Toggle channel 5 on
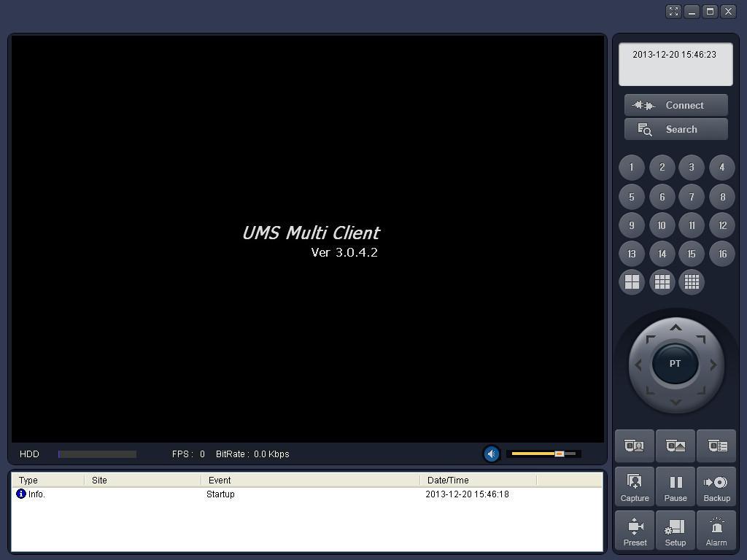This screenshot has height=560, width=747. click(x=632, y=196)
